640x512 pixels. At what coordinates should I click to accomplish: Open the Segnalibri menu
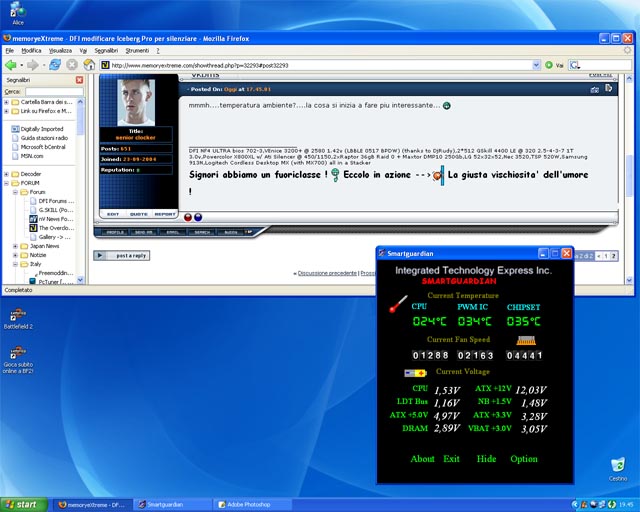[x=106, y=51]
